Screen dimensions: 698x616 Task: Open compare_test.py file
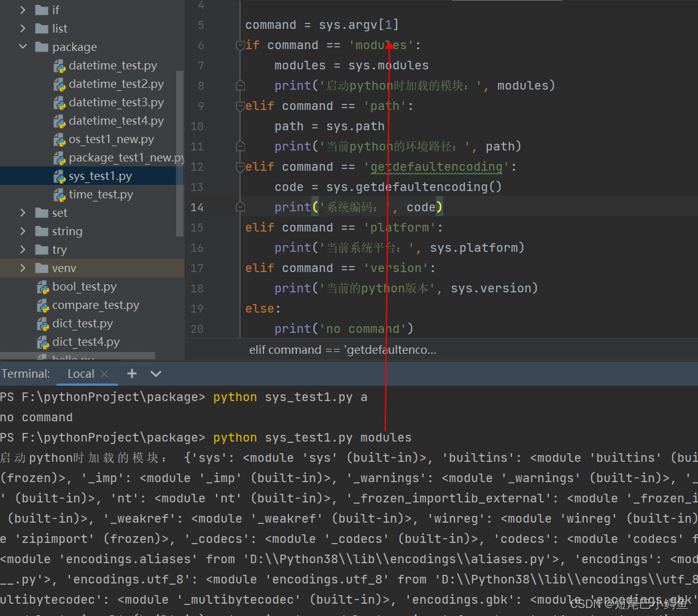tap(95, 305)
